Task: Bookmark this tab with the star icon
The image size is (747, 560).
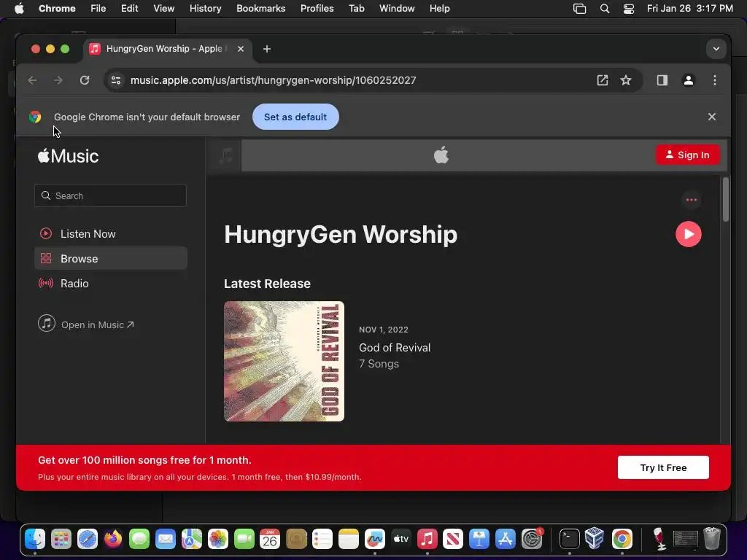Action: [x=625, y=80]
